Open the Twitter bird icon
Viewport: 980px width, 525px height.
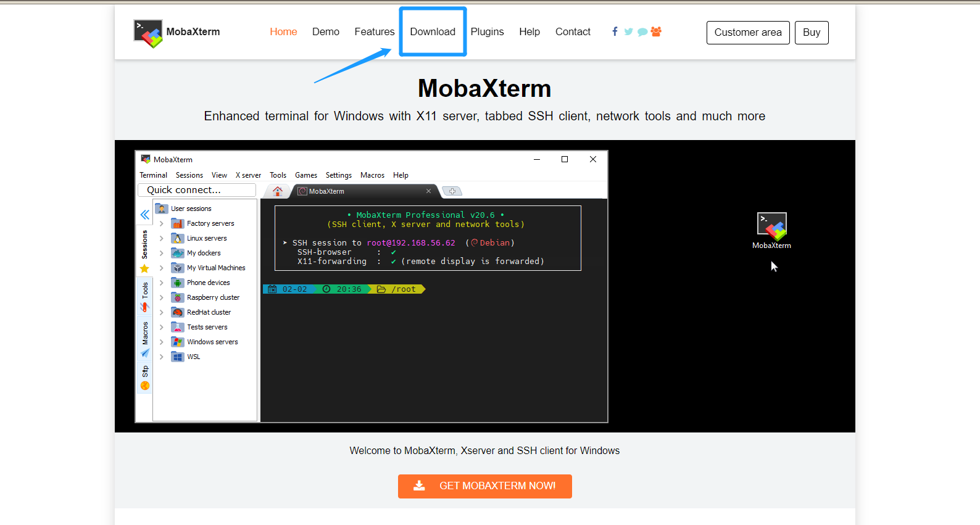tap(628, 31)
